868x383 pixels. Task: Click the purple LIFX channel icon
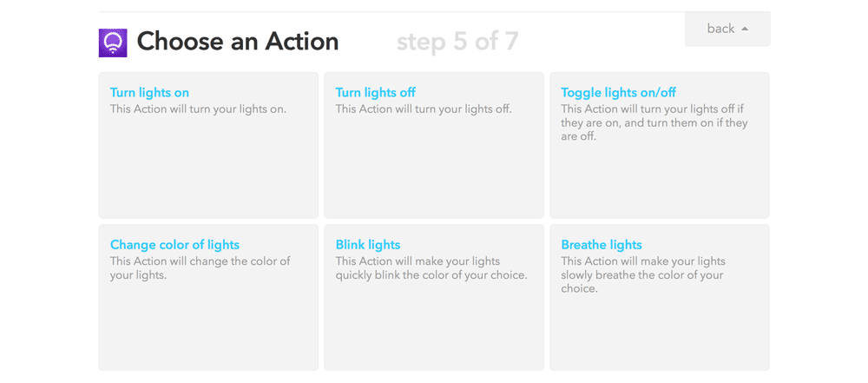pos(113,43)
